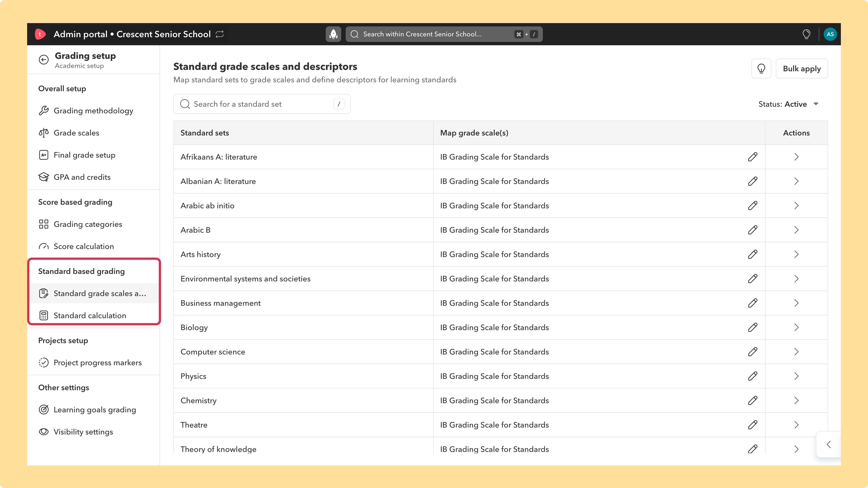Screen dimensions: 868x488
Task: Edit grade scale for Arts history
Action: pyautogui.click(x=753, y=254)
